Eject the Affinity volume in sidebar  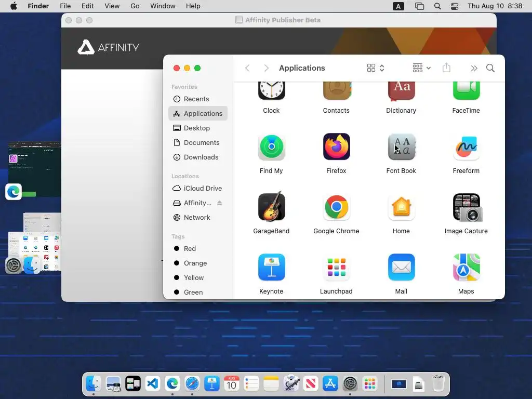[x=220, y=203]
